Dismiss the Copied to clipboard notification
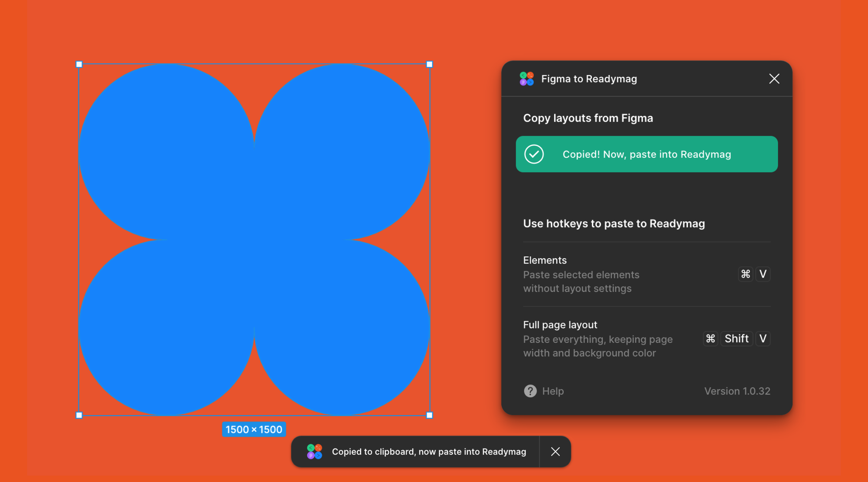 point(556,452)
